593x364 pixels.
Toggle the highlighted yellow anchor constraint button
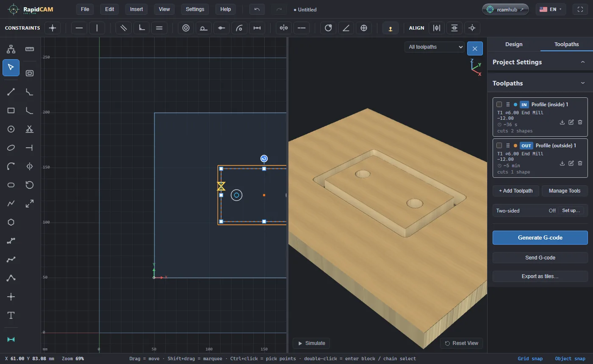pyautogui.click(x=391, y=28)
